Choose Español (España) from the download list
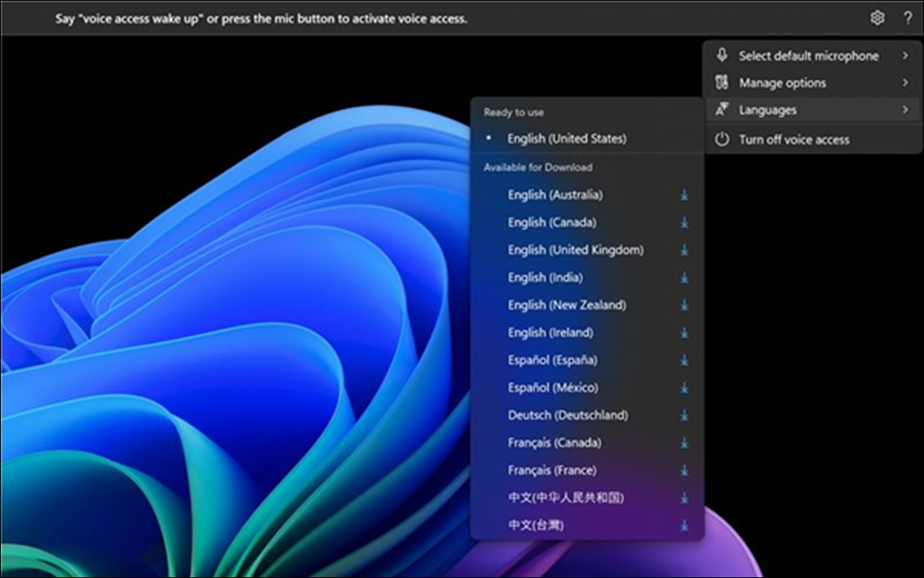This screenshot has height=578, width=924. tap(551, 360)
